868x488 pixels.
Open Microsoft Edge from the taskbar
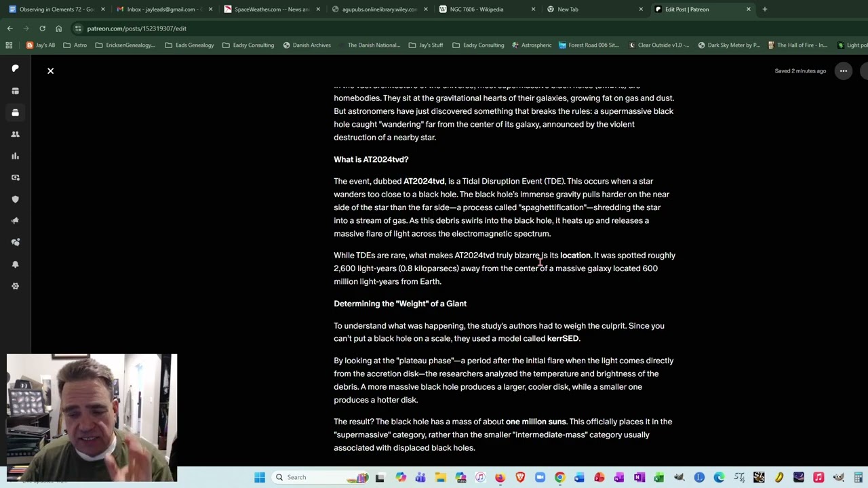719,477
